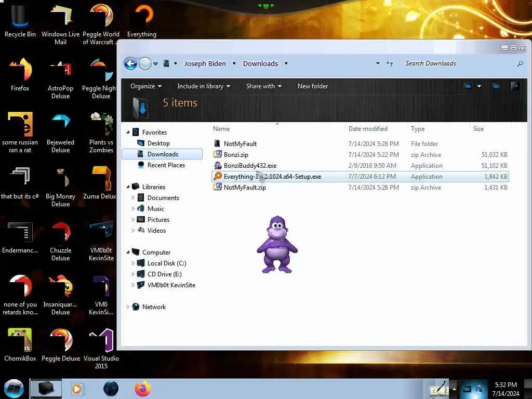The width and height of the screenshot is (532, 399).
Task: Select Big Money Deluxe desktop icon
Action: 60,187
